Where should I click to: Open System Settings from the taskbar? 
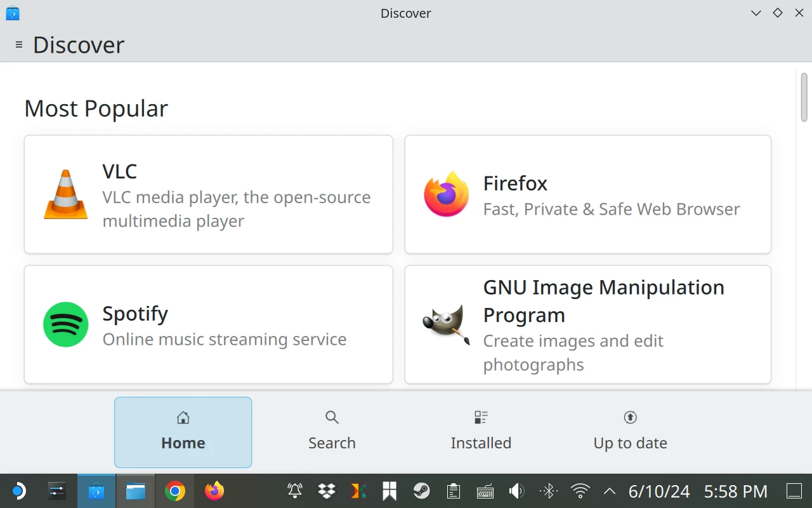(x=57, y=491)
